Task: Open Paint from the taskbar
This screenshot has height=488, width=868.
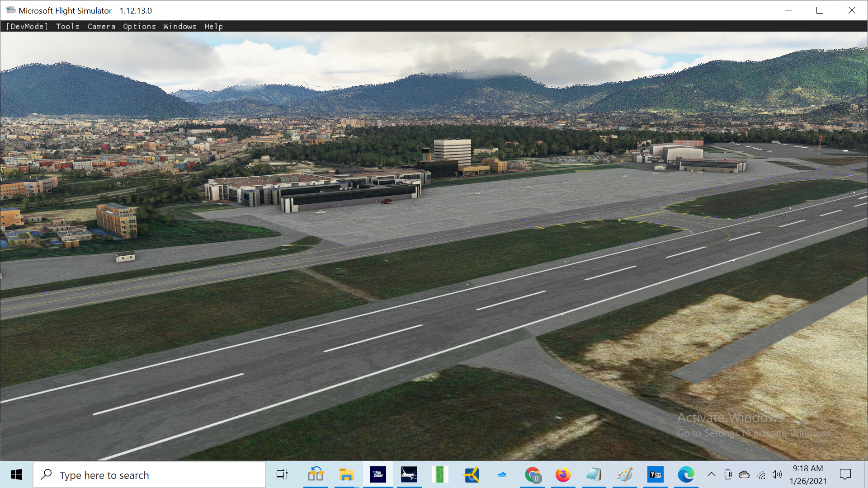Action: pos(625,474)
